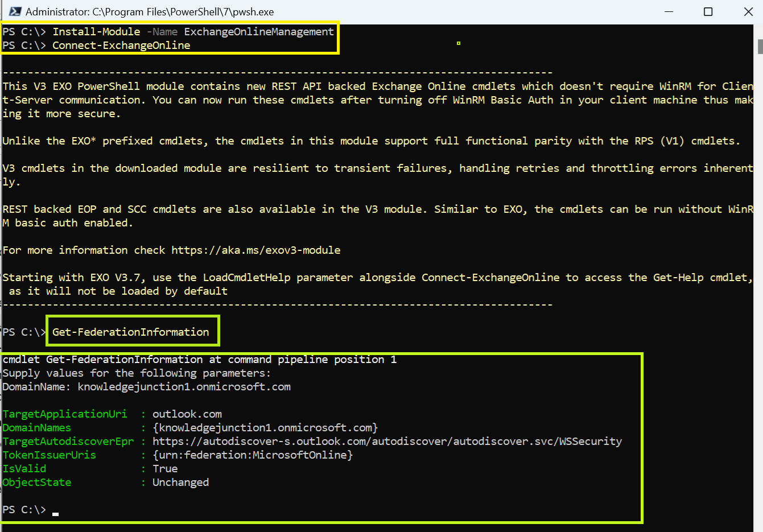Click the 'V3 cmdlets in the downloaded module' line
This screenshot has height=532, width=763.
pyautogui.click(x=378, y=168)
